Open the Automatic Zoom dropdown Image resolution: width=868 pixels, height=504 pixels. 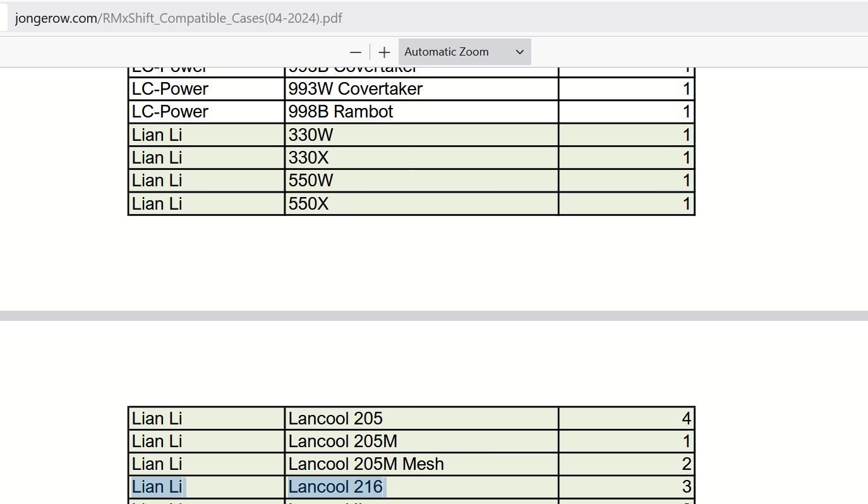click(x=465, y=52)
